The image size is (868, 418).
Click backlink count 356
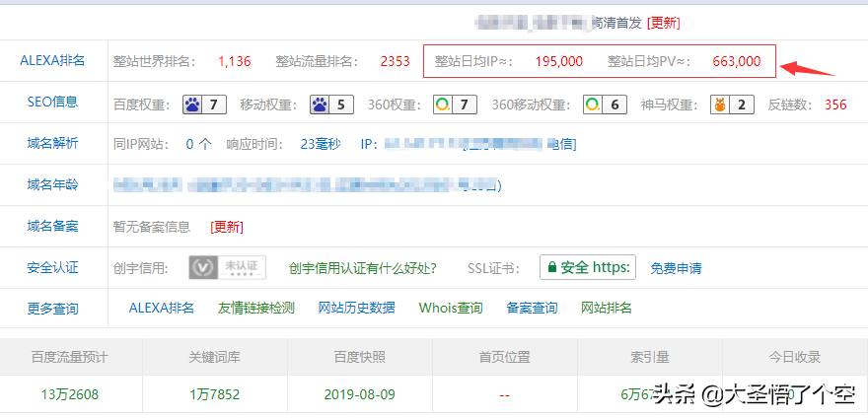tap(835, 104)
